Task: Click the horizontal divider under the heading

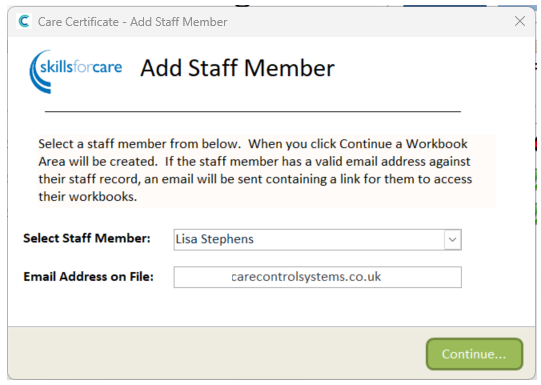Action: 253,111
